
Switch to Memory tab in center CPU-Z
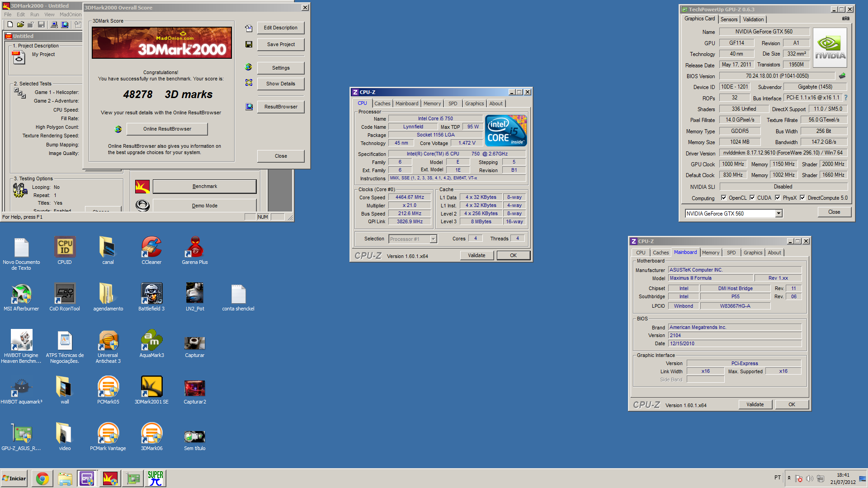point(432,103)
